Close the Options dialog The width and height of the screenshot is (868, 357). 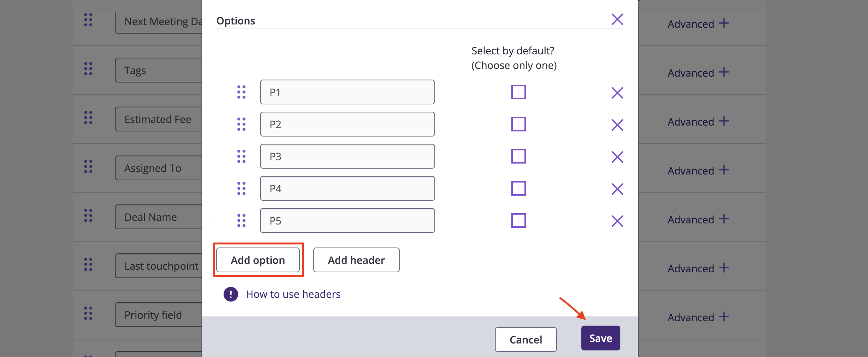[x=617, y=20]
